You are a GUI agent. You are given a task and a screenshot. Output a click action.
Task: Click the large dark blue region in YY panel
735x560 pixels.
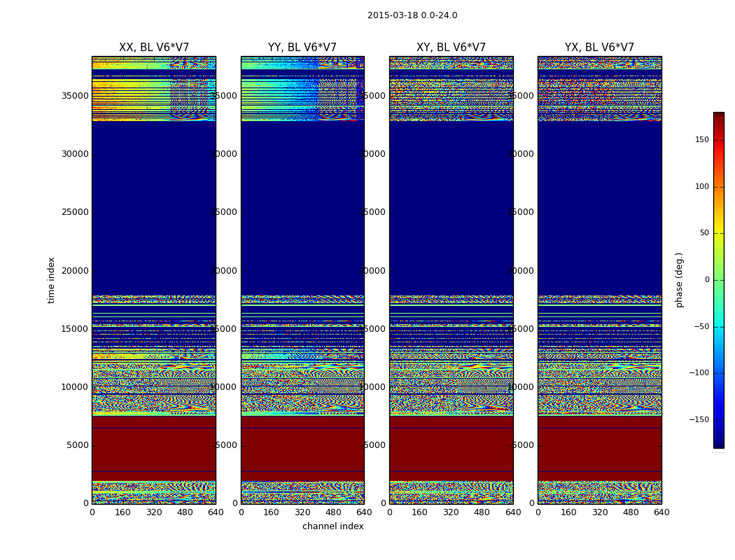(302, 210)
